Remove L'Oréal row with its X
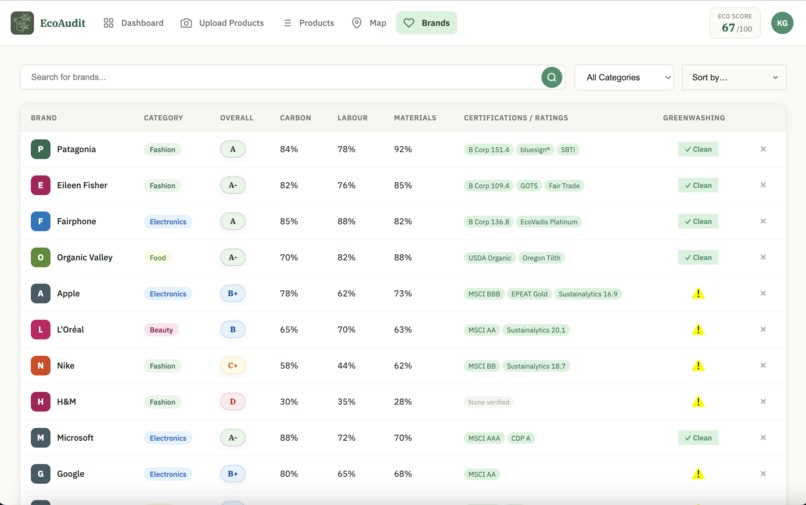Image resolution: width=806 pixels, height=505 pixels. [x=763, y=329]
